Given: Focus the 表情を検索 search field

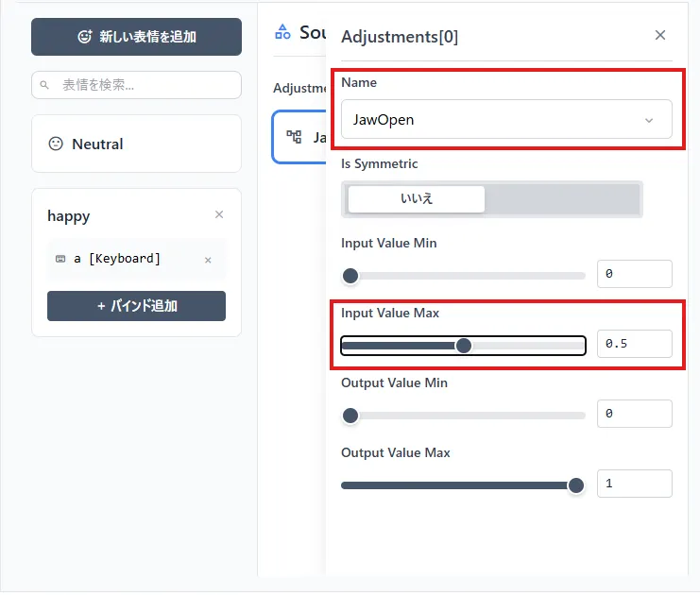Looking at the screenshot, I should (x=142, y=85).
